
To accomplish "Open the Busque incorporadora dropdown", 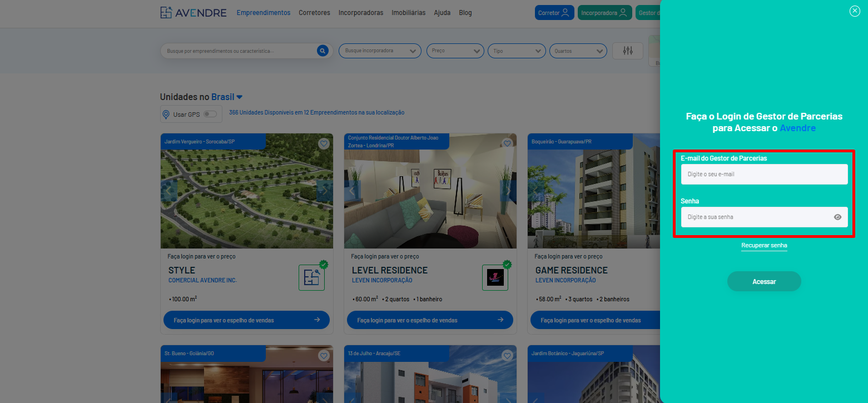I will click(380, 51).
